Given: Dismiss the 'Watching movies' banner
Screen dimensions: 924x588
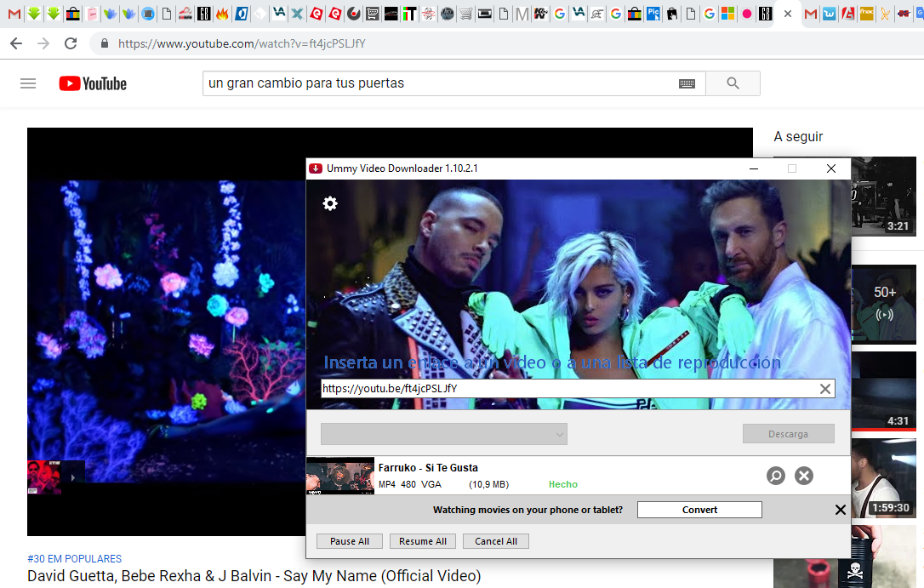Looking at the screenshot, I should click(841, 510).
